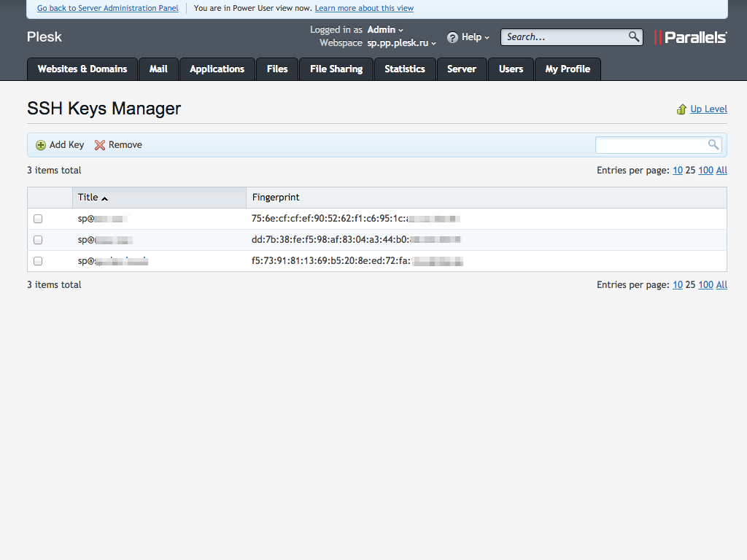Click the magnifier icon in the key list filter
Viewport: 747px width, 560px height.
coord(713,145)
